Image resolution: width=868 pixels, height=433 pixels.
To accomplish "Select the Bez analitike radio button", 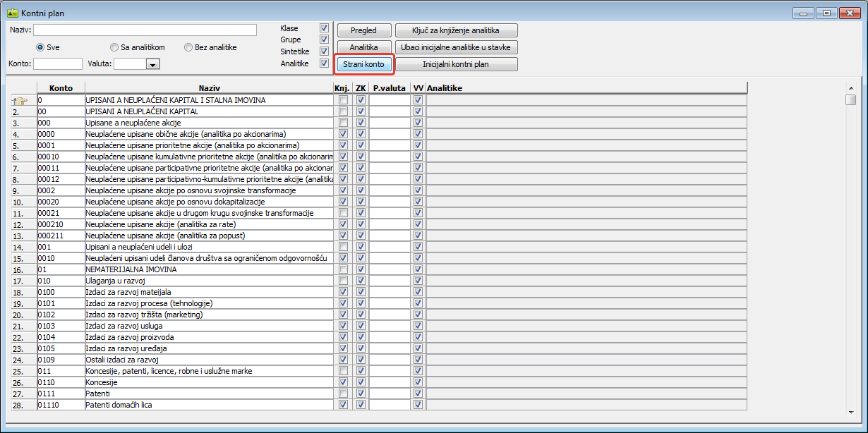I will (188, 47).
